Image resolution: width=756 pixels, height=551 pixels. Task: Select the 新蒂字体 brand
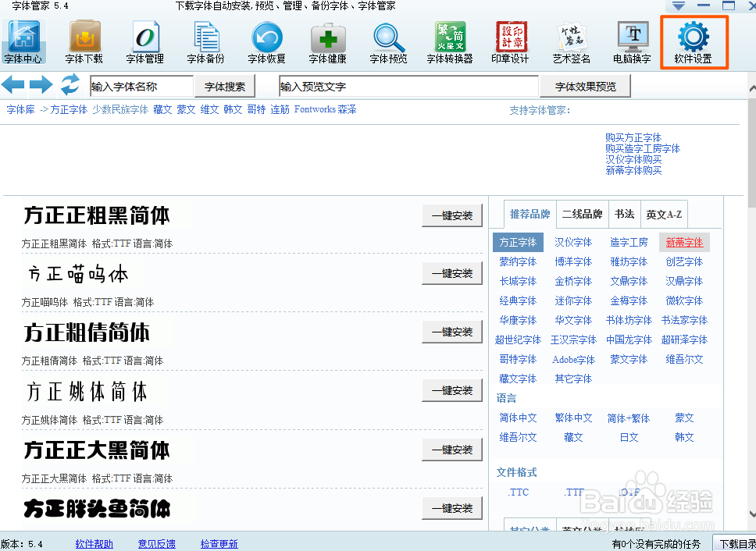(684, 242)
